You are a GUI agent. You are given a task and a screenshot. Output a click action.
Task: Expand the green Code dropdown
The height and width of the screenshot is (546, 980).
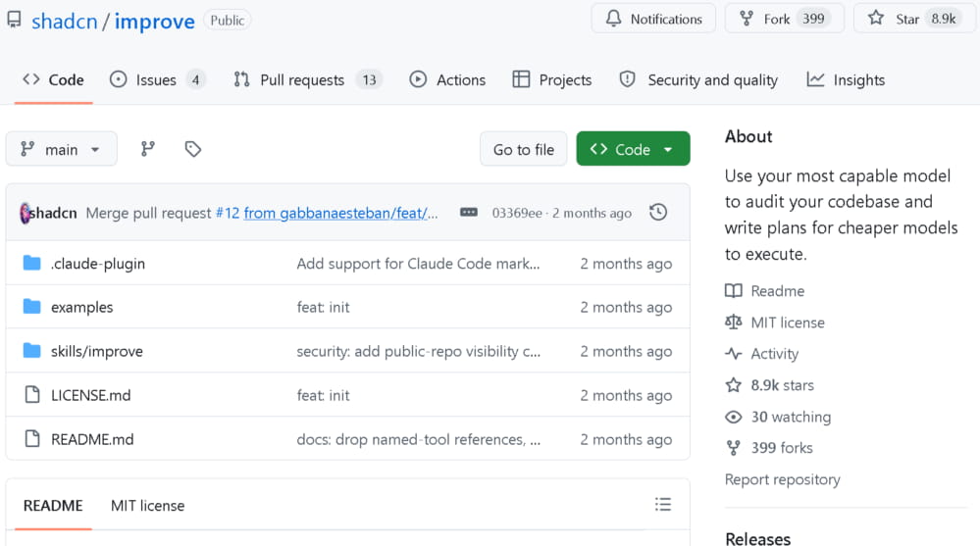(633, 149)
